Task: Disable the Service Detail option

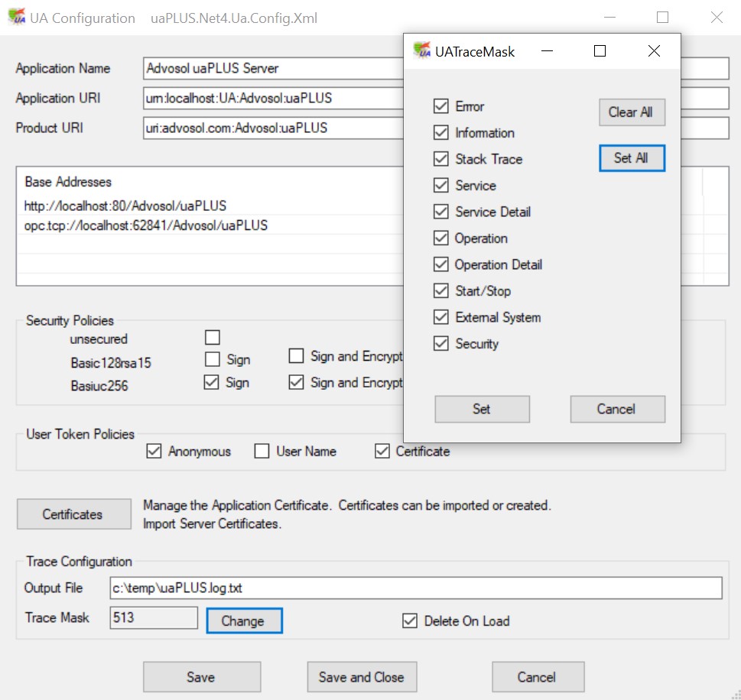Action: click(x=440, y=212)
